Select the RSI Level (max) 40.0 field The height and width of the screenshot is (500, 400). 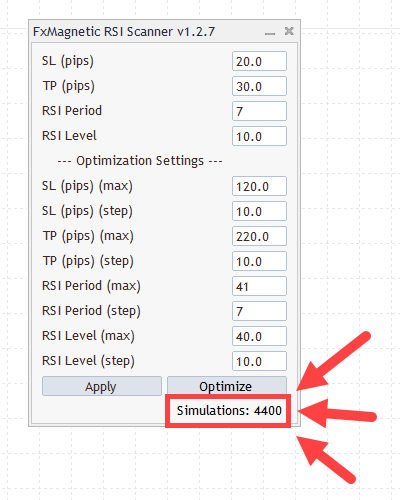click(259, 336)
